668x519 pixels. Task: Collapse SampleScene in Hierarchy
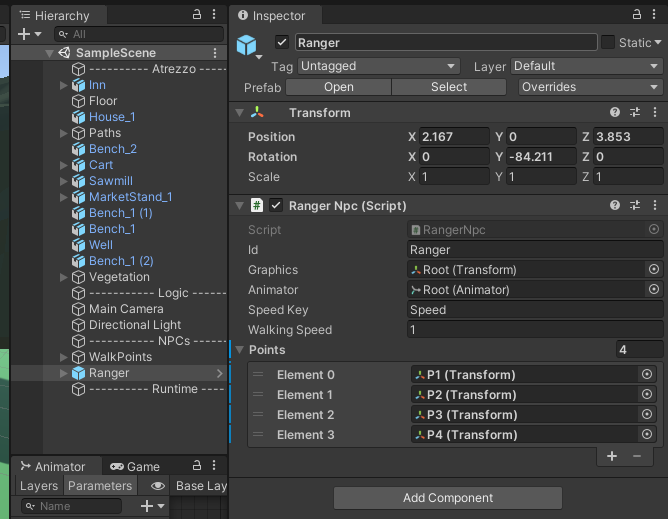[x=49, y=53]
